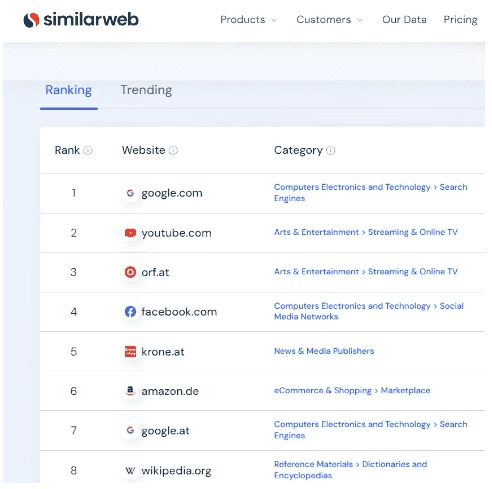This screenshot has height=489, width=492.
Task: Click the red orf.at site icon
Action: click(x=130, y=272)
